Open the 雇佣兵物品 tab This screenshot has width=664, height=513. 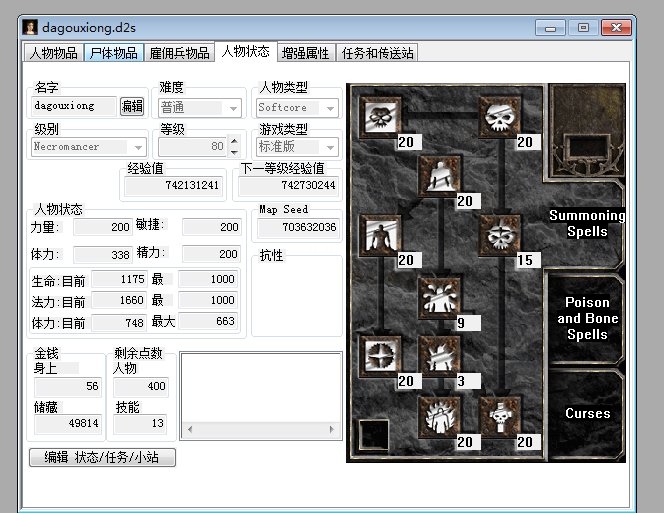[x=179, y=53]
